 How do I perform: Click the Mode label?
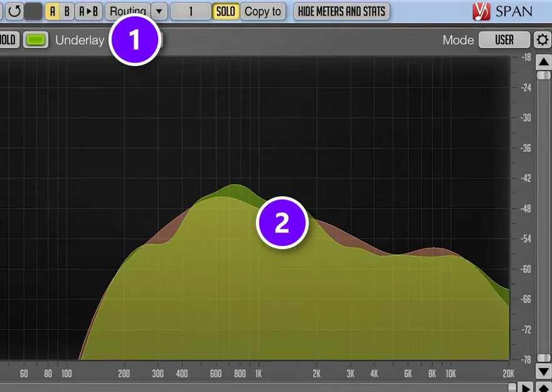(458, 40)
